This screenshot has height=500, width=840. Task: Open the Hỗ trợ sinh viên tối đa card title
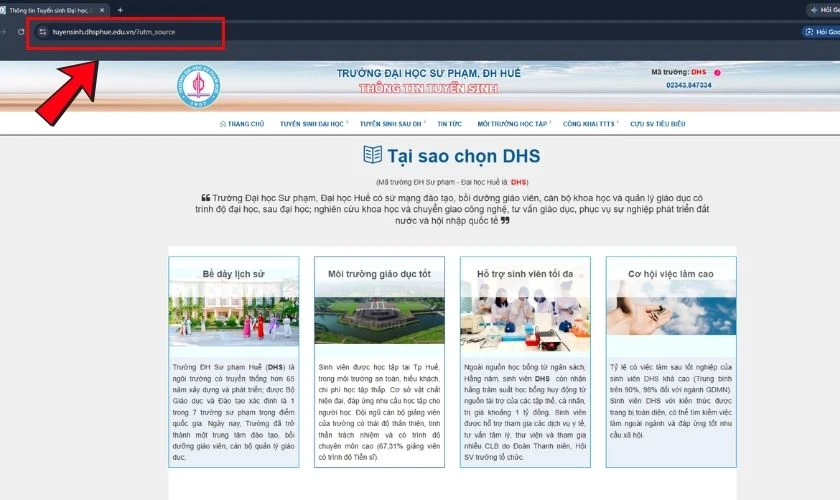525,274
